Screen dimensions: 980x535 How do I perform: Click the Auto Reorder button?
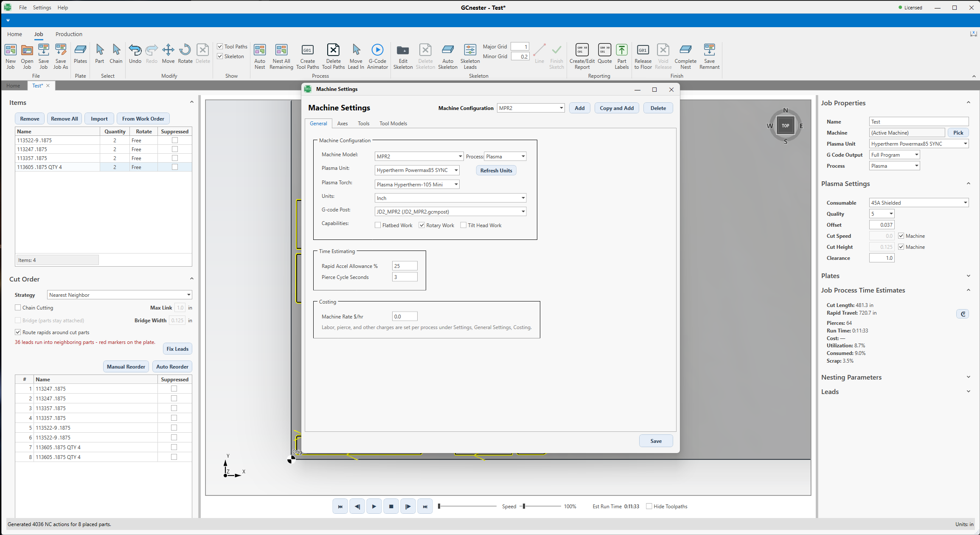coord(172,366)
